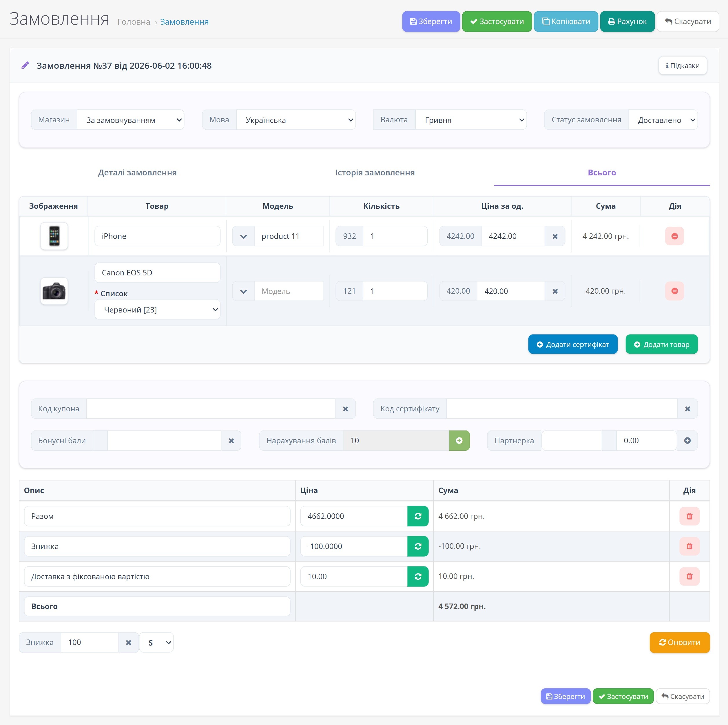Remove the Canon EOS 5D row
The width and height of the screenshot is (728, 725).
[x=674, y=291]
